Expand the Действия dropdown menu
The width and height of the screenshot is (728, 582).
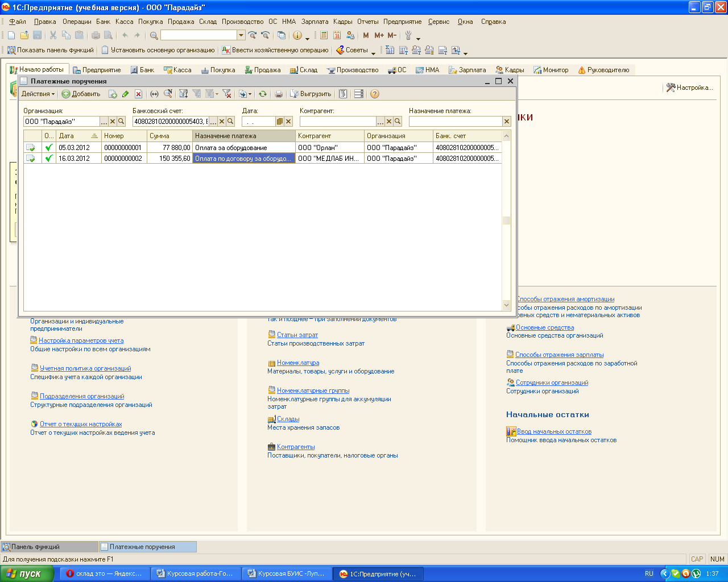tap(38, 94)
